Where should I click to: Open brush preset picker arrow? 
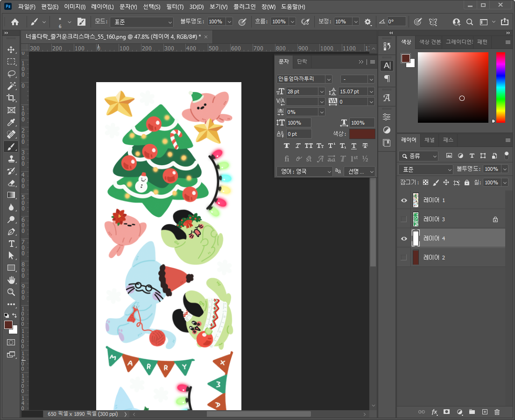[69, 22]
